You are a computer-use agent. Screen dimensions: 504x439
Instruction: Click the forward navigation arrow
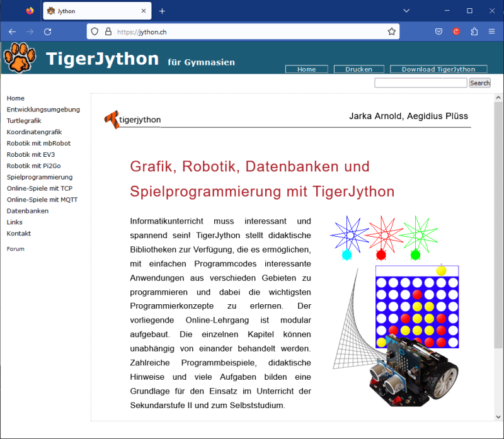pos(30,32)
